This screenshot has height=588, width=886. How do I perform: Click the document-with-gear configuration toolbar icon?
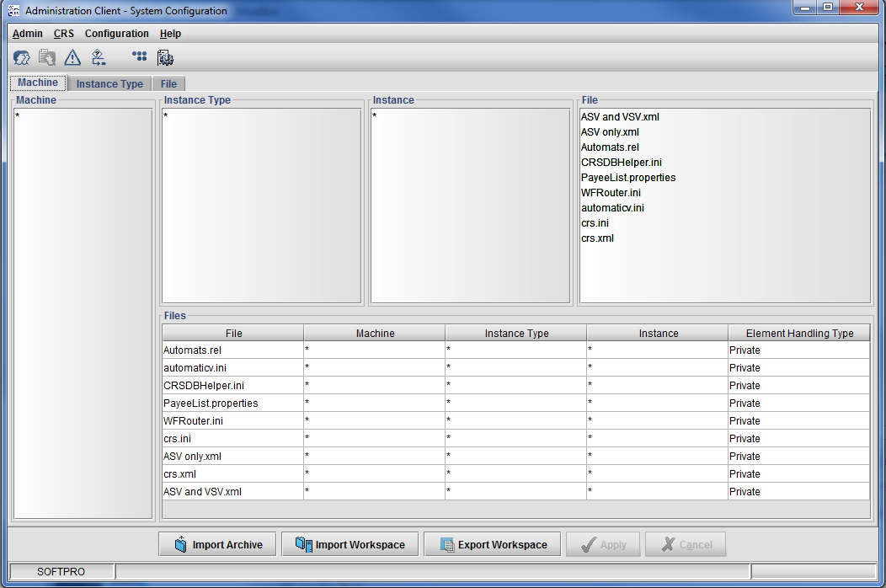click(165, 58)
